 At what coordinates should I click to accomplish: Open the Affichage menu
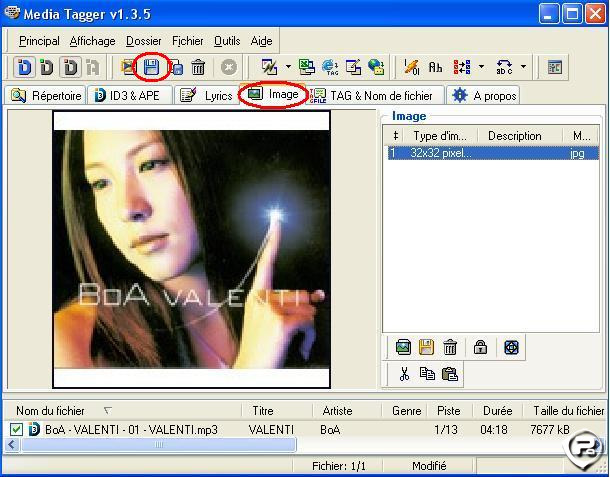coord(93,41)
